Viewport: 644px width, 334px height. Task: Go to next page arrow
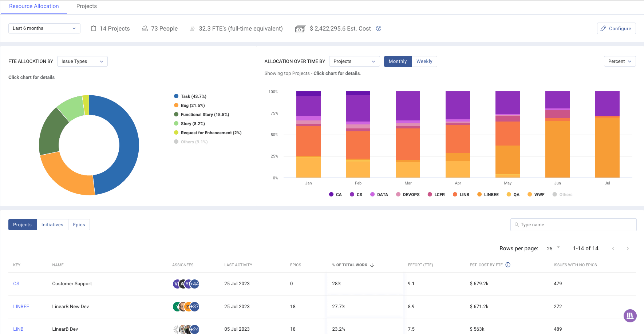pos(628,248)
